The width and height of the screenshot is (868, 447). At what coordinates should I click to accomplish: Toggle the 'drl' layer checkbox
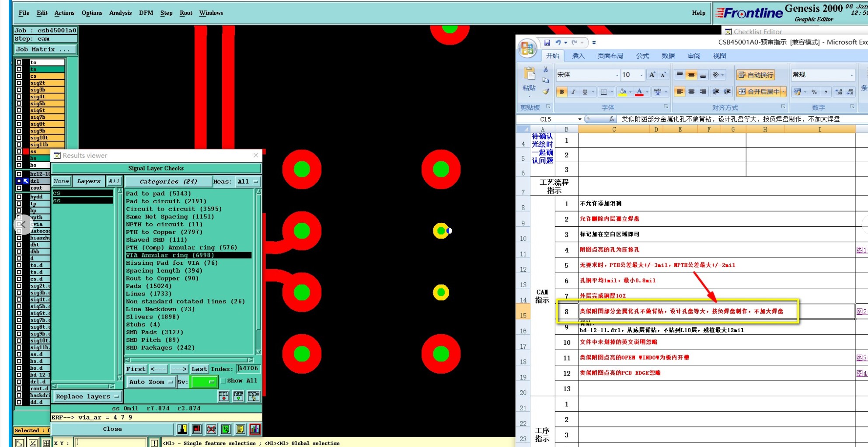(x=19, y=181)
